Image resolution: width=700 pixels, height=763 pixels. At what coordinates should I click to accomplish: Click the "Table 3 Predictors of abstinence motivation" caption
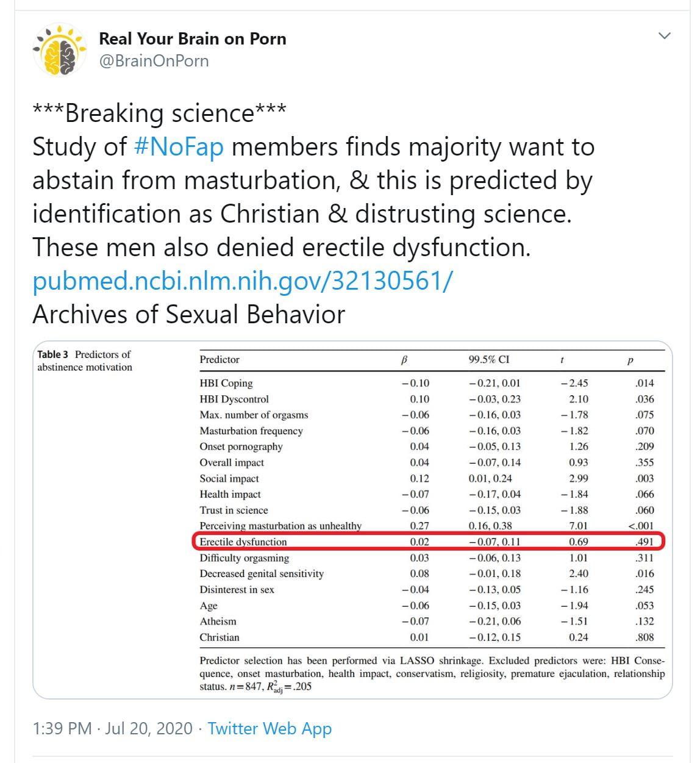(x=85, y=360)
